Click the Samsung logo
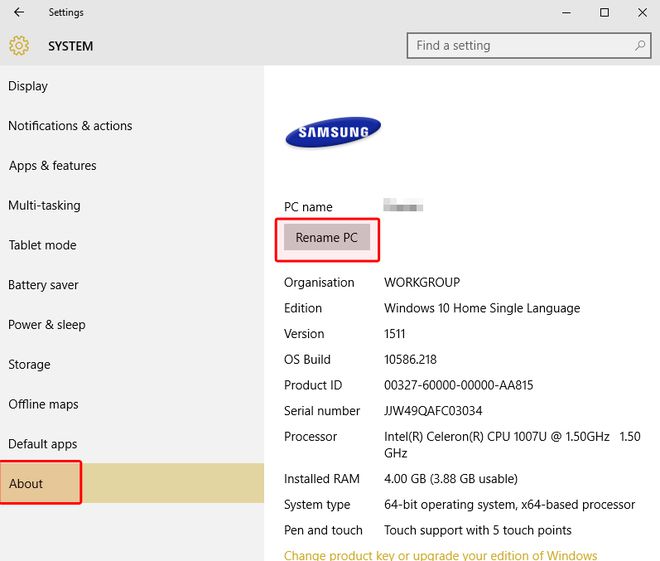The image size is (660, 561). [x=333, y=132]
